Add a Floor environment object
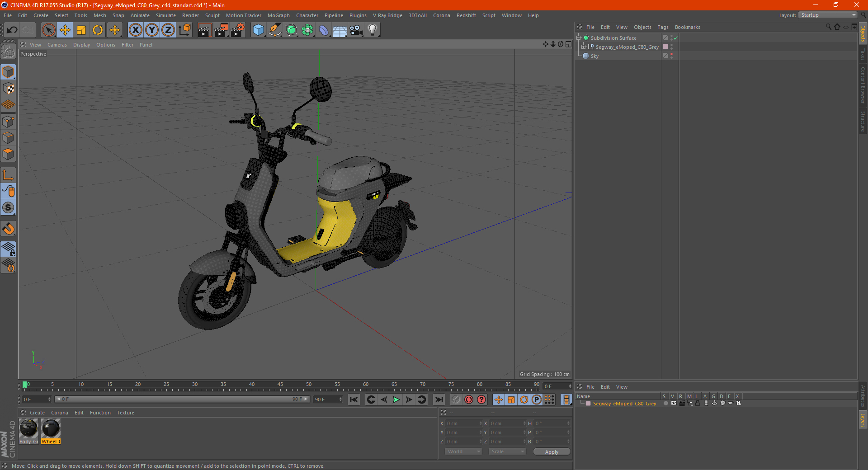 coord(340,30)
